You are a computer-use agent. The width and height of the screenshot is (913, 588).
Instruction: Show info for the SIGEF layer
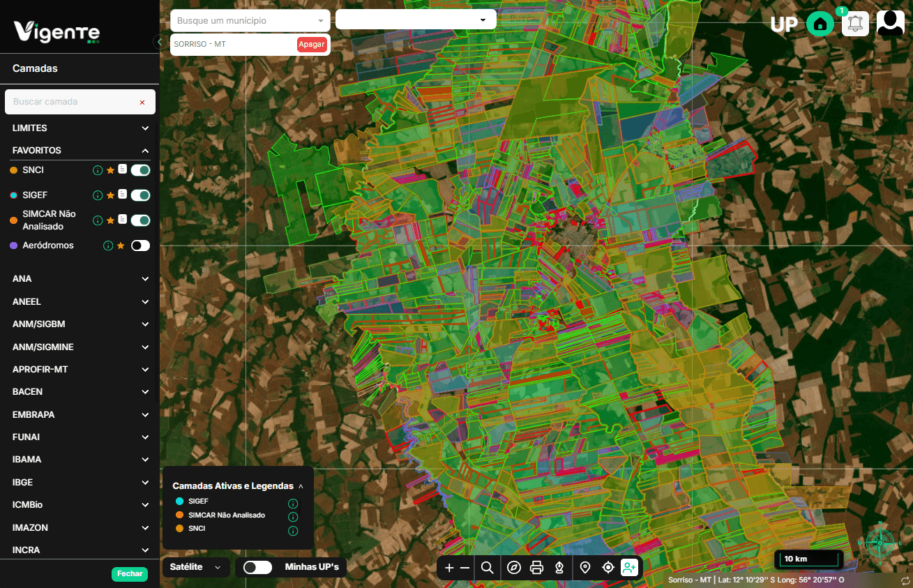click(98, 195)
